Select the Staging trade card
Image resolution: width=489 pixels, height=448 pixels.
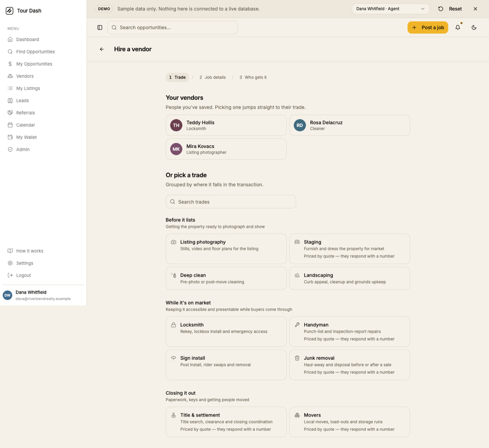pyautogui.click(x=350, y=249)
